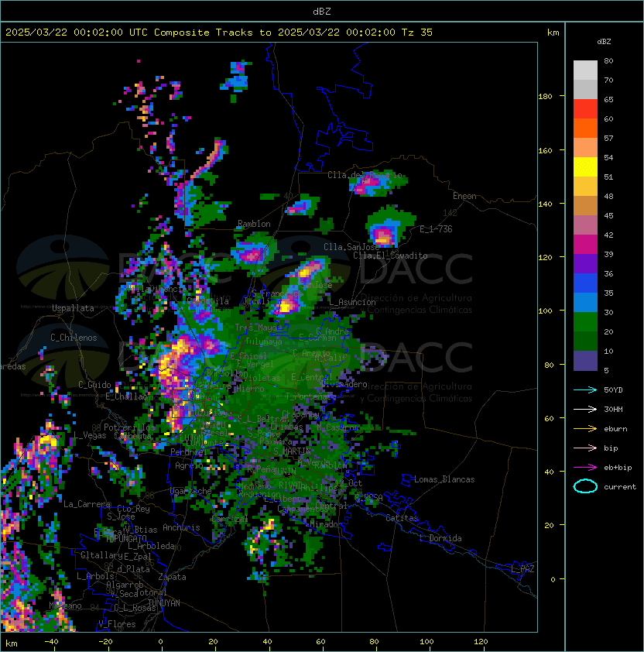
Task: Select the light gray 70-80 dBZ swatch
Action: 585,70
